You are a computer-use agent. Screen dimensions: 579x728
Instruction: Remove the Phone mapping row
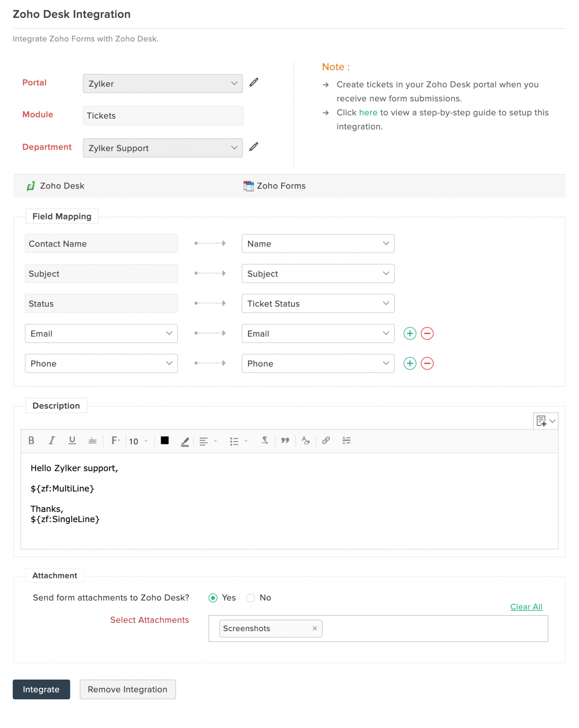point(427,363)
